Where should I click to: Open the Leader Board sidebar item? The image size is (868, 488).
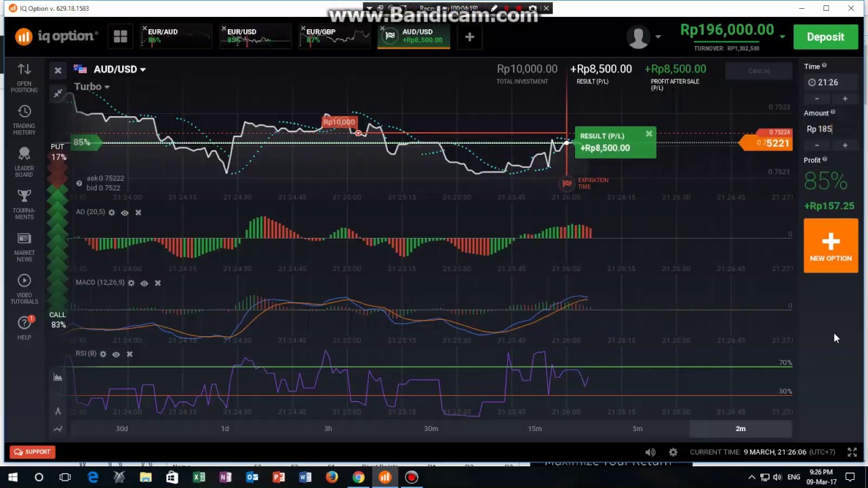tap(24, 162)
